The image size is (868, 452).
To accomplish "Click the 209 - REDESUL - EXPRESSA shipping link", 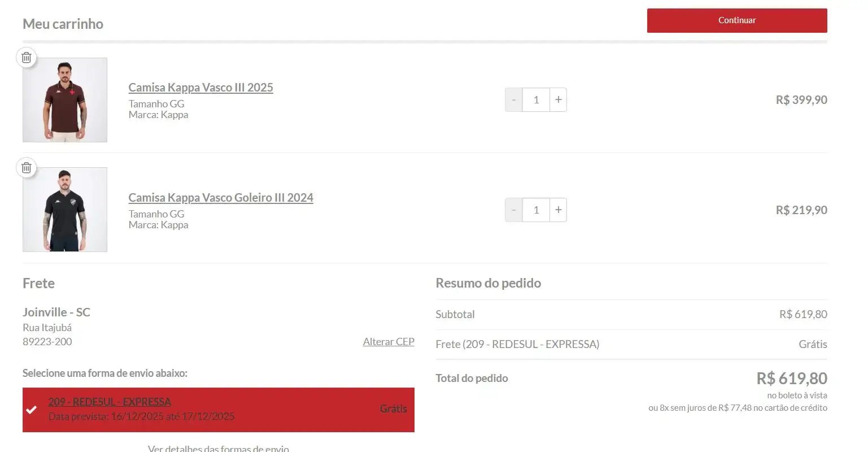I will (110, 402).
